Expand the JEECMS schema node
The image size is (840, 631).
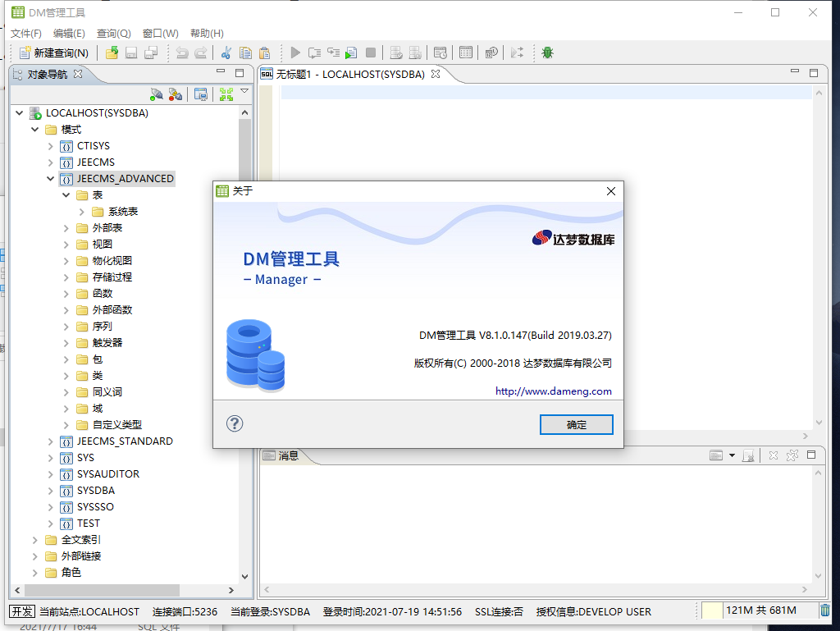50,162
